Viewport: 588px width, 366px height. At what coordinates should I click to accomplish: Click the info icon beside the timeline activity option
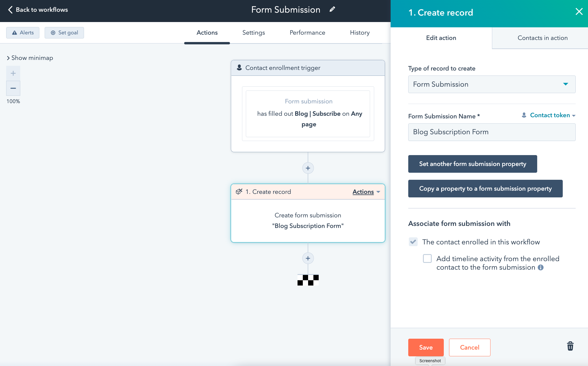click(541, 268)
